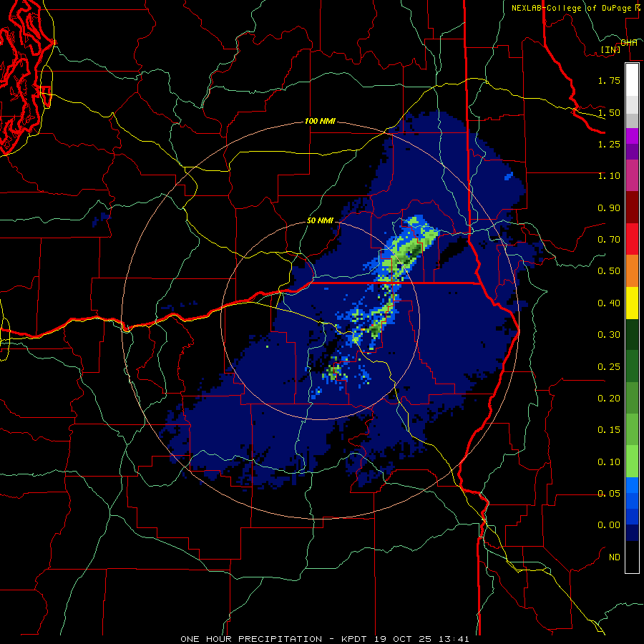Click the "0.05" legend value

609,494
